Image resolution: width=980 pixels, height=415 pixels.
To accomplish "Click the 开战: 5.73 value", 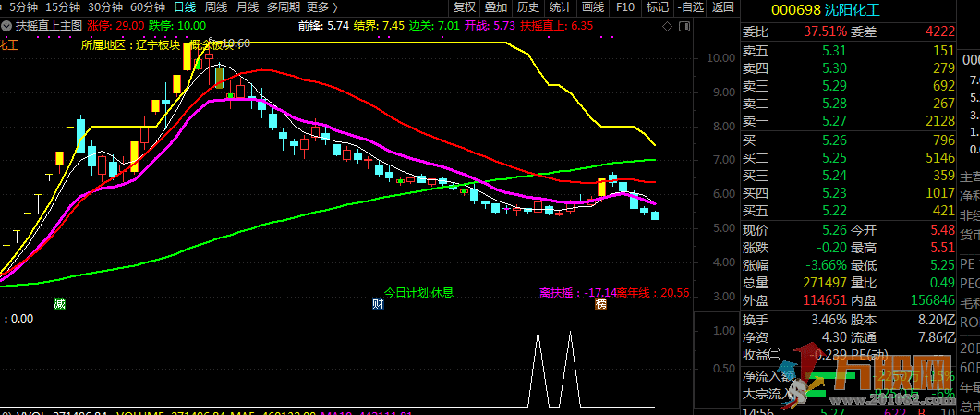I will (x=490, y=26).
